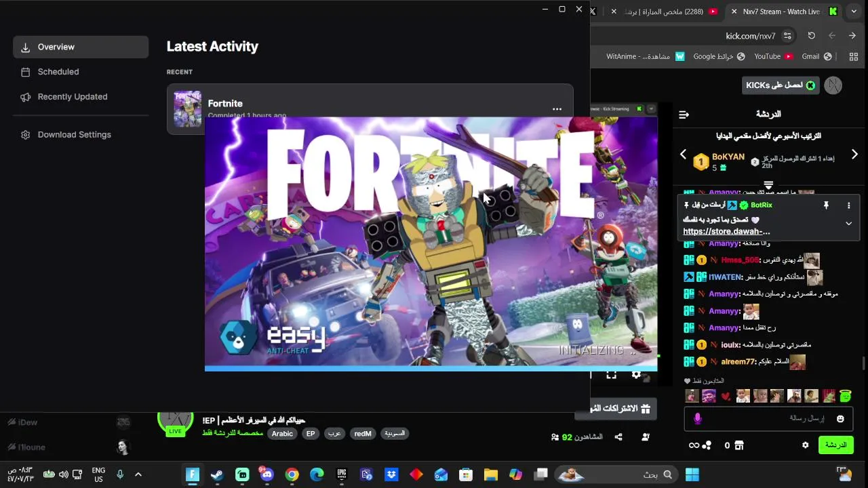The width and height of the screenshot is (868, 488).
Task: Open Epic Games Launcher from the taskbar
Action: click(342, 474)
